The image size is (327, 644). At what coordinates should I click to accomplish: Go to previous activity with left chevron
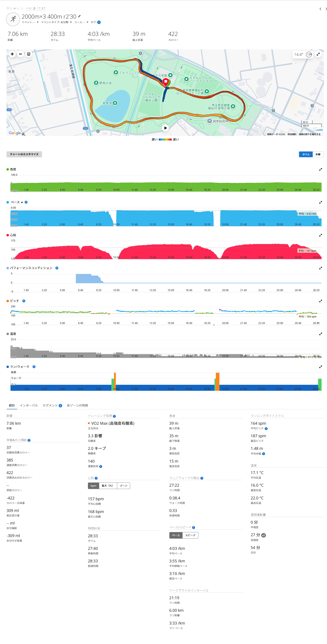pyautogui.click(x=320, y=9)
